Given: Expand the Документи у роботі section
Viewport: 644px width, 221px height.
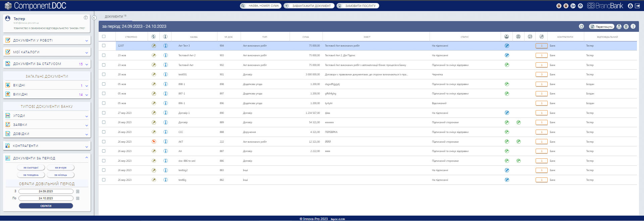Looking at the screenshot, I should [47, 40].
